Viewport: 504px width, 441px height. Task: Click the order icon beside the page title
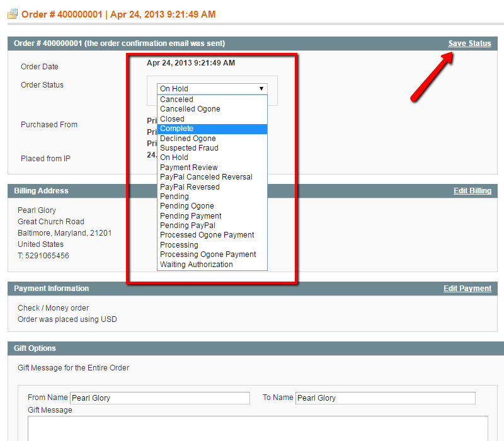pyautogui.click(x=13, y=13)
